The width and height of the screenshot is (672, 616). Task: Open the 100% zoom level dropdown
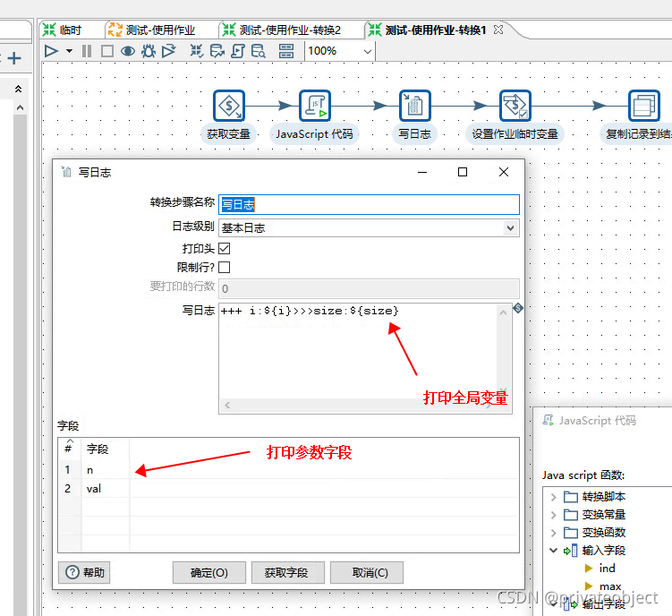(367, 51)
